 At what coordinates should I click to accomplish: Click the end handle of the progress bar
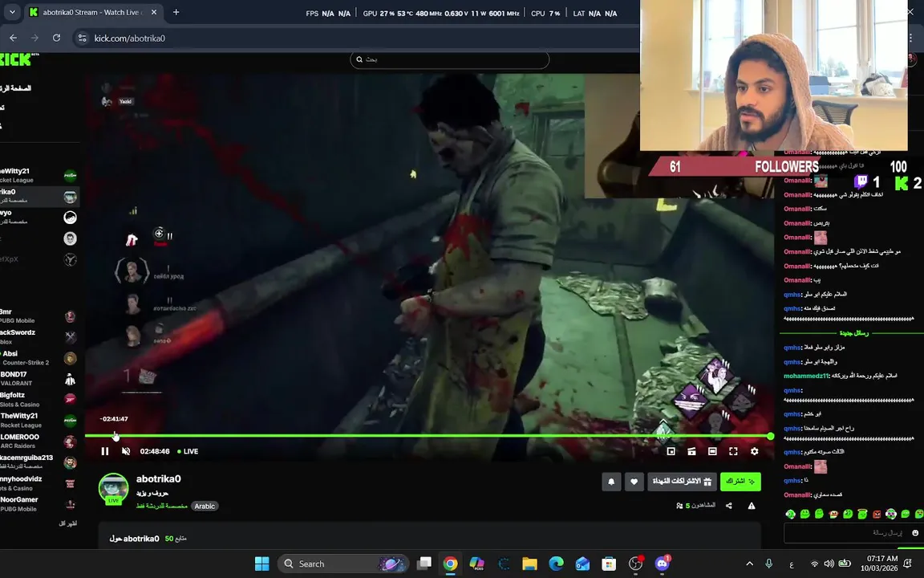click(x=770, y=436)
